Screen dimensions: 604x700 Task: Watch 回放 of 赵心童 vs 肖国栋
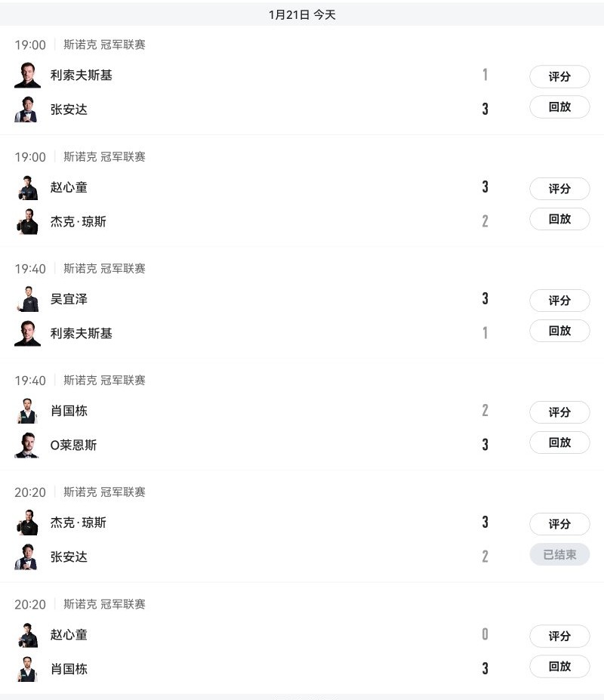pos(559,666)
